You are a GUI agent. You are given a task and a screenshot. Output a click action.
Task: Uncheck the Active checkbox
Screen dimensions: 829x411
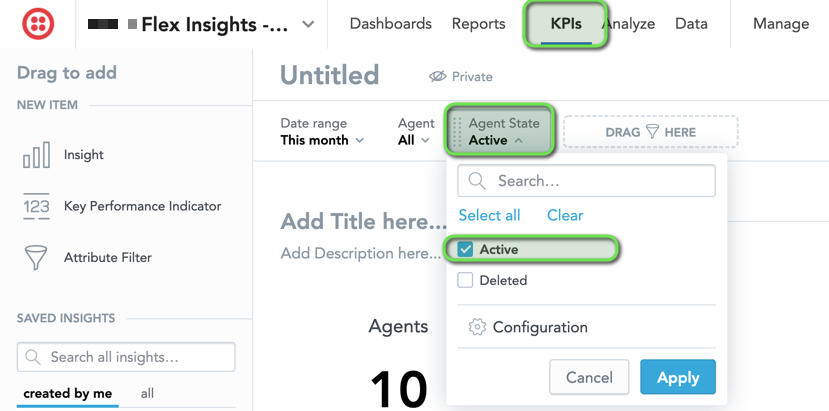465,249
